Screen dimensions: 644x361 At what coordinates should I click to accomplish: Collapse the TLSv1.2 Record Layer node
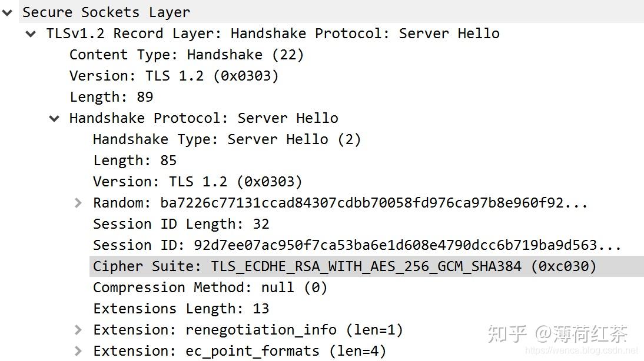click(x=30, y=34)
